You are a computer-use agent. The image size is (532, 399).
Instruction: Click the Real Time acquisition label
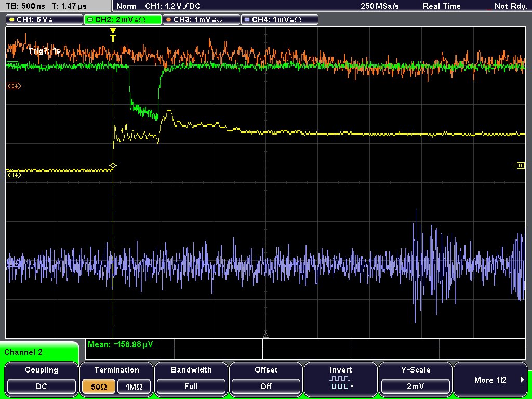point(442,6)
